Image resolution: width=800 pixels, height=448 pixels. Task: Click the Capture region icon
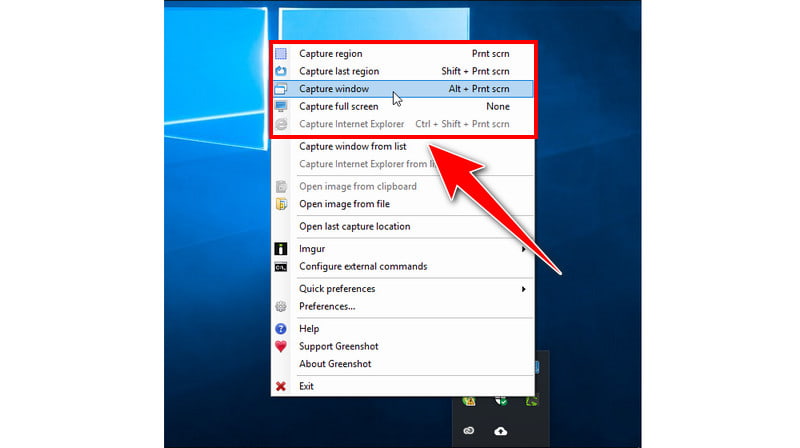(281, 54)
